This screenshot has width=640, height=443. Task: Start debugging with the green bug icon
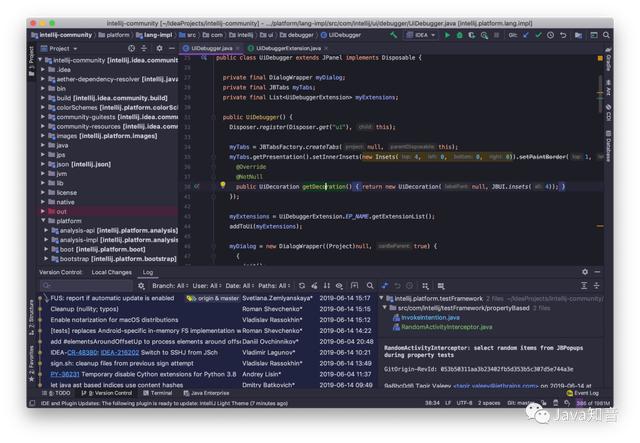coord(460,35)
